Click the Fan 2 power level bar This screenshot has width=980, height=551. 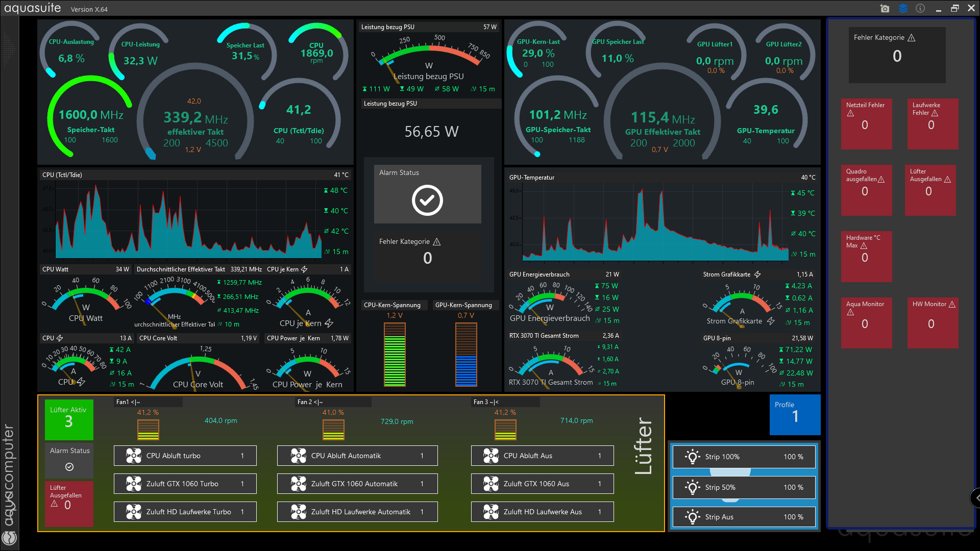click(333, 430)
